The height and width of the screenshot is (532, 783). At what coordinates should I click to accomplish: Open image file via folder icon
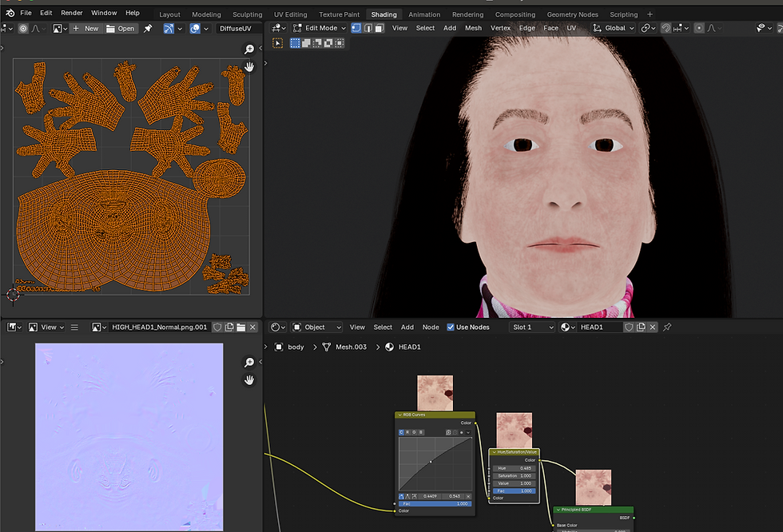(x=240, y=327)
